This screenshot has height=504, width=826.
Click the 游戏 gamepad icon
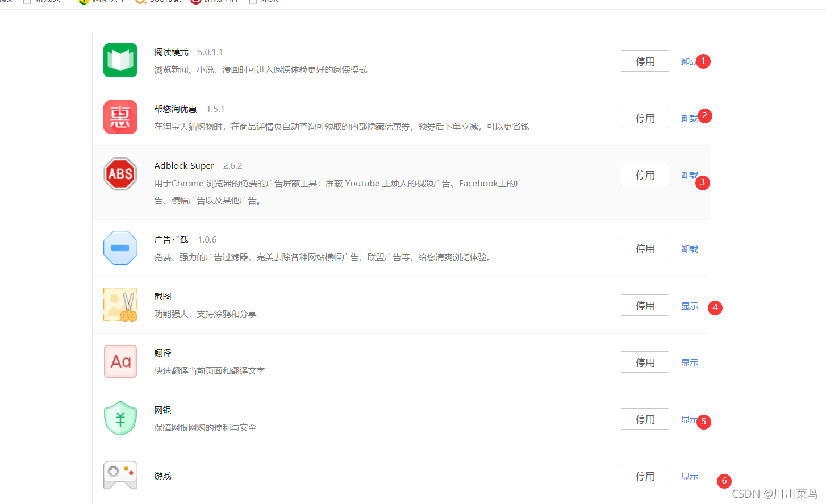pyautogui.click(x=120, y=475)
